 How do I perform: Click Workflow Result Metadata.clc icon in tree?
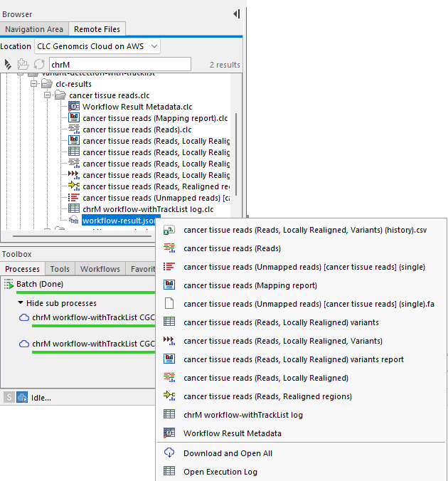(74, 107)
